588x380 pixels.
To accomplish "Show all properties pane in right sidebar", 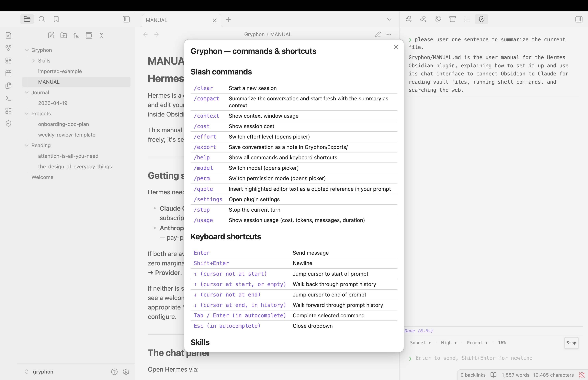I will pos(453,19).
